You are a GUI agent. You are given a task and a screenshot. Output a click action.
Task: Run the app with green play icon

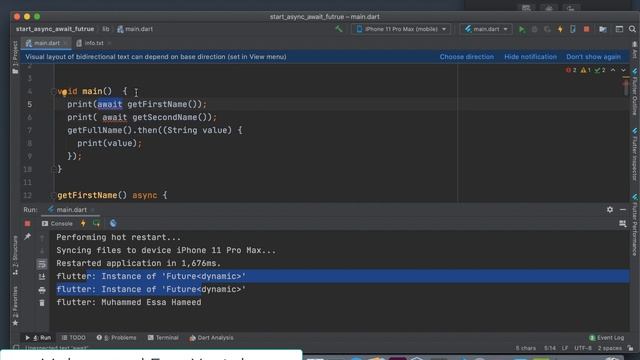tap(521, 29)
